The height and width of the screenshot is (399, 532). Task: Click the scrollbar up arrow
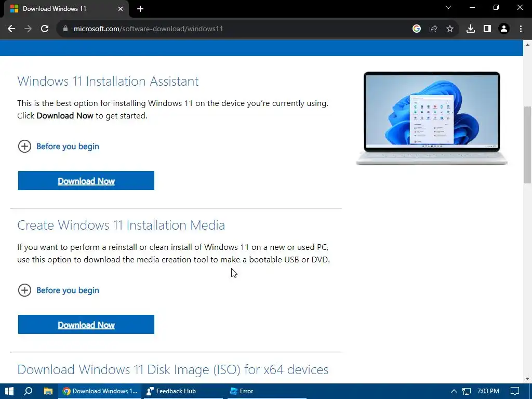tap(527, 45)
